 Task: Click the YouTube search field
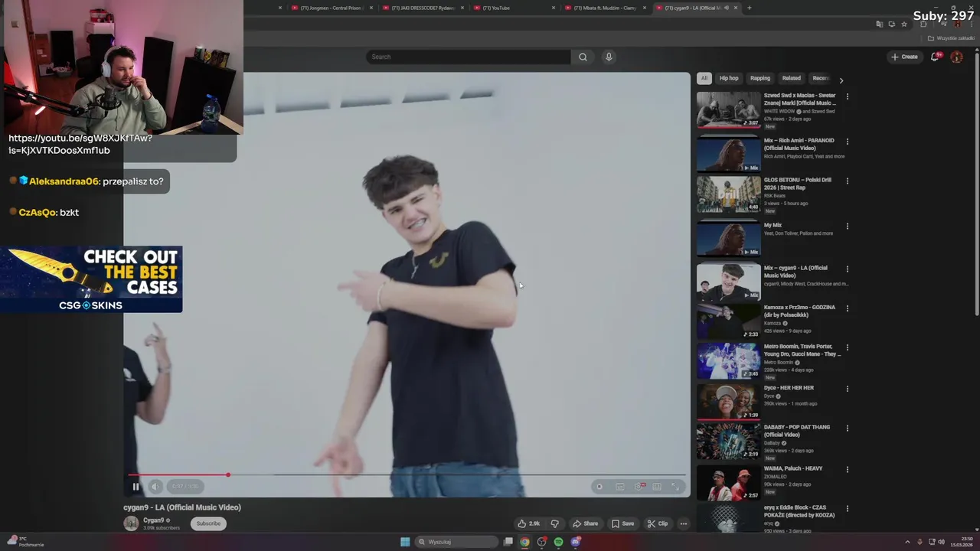469,57
